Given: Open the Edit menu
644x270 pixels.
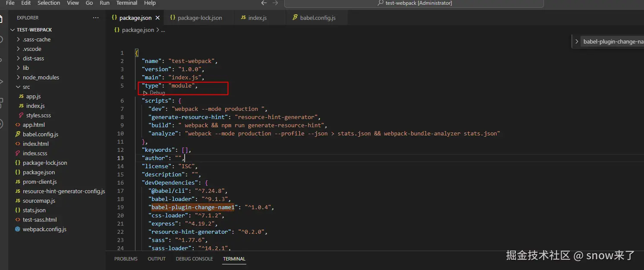Looking at the screenshot, I should 26,3.
